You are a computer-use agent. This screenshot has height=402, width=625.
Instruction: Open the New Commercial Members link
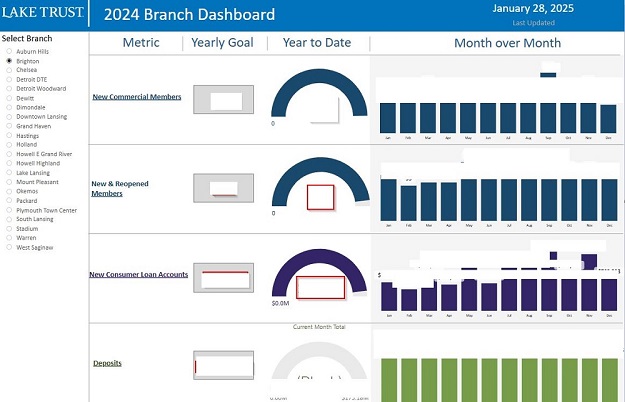click(x=136, y=97)
